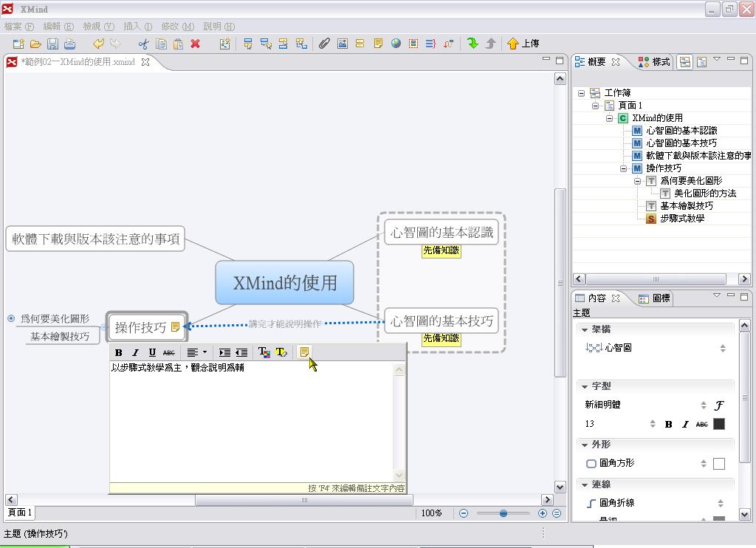Select the 概要 outline tab

597,62
